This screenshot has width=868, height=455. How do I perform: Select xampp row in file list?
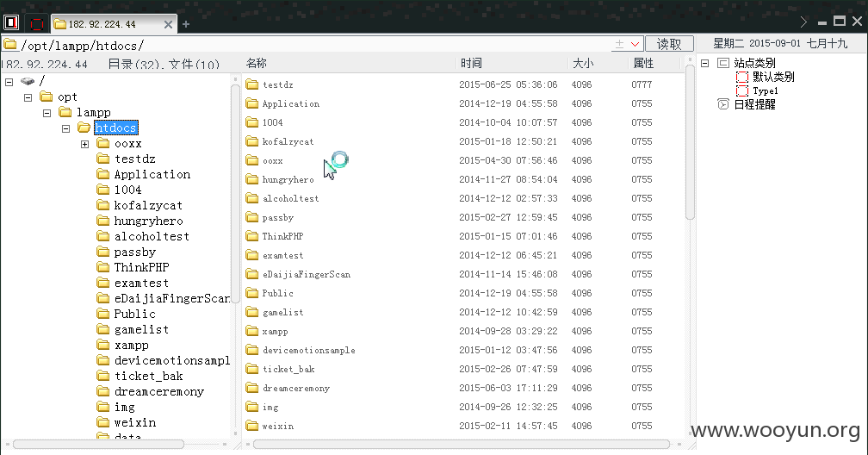point(462,331)
